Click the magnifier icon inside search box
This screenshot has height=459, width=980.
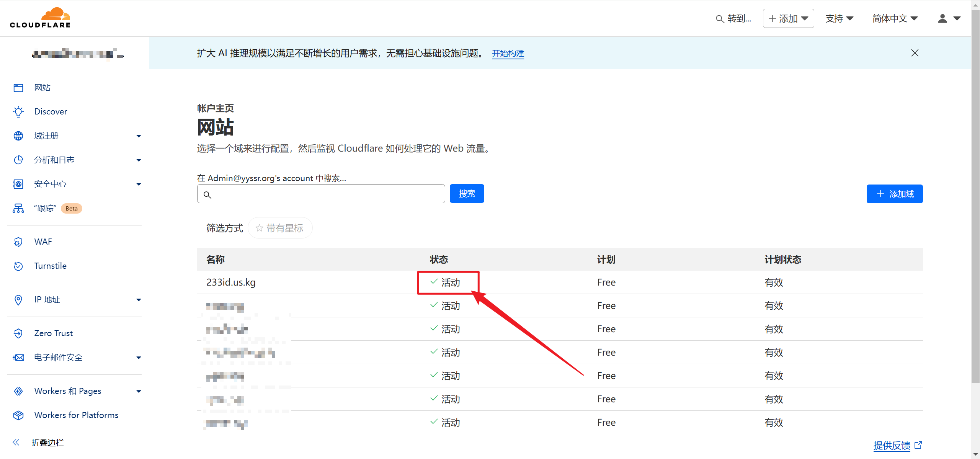click(207, 195)
